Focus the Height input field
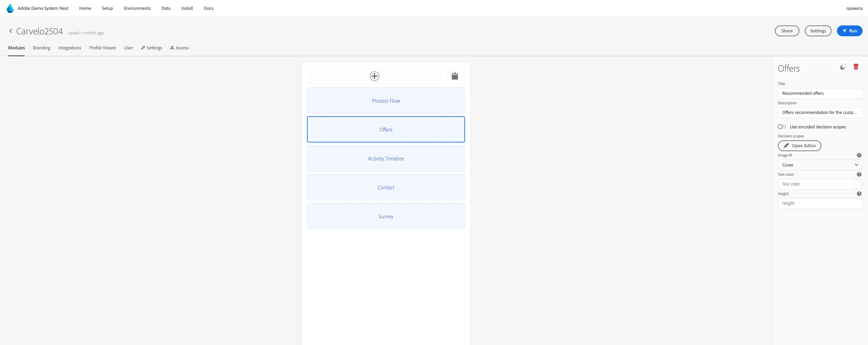The image size is (868, 345). click(820, 203)
